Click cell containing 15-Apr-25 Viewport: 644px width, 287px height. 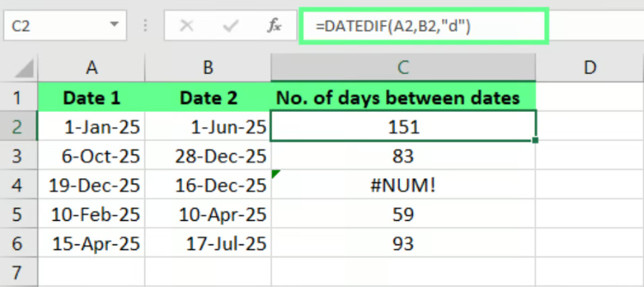click(92, 244)
